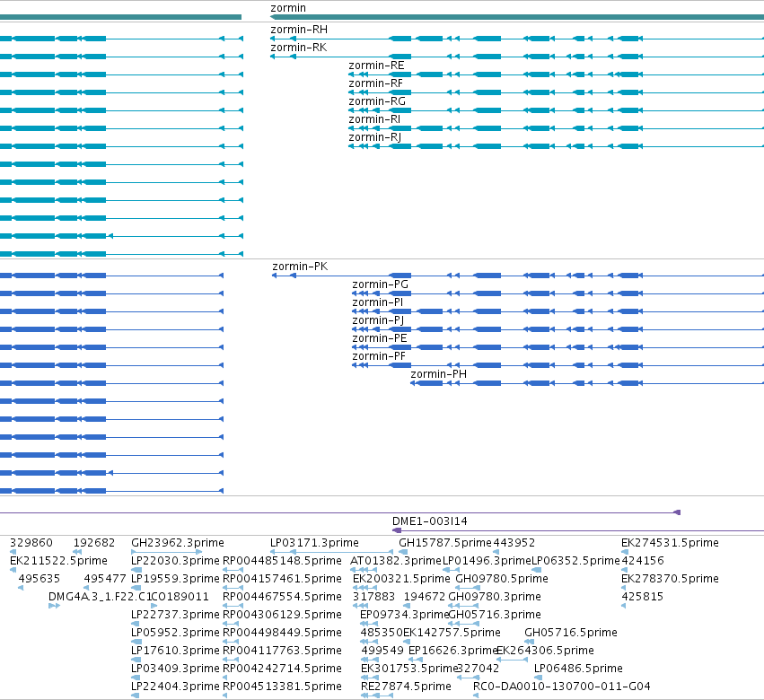Click the CO189011 label

(180, 597)
